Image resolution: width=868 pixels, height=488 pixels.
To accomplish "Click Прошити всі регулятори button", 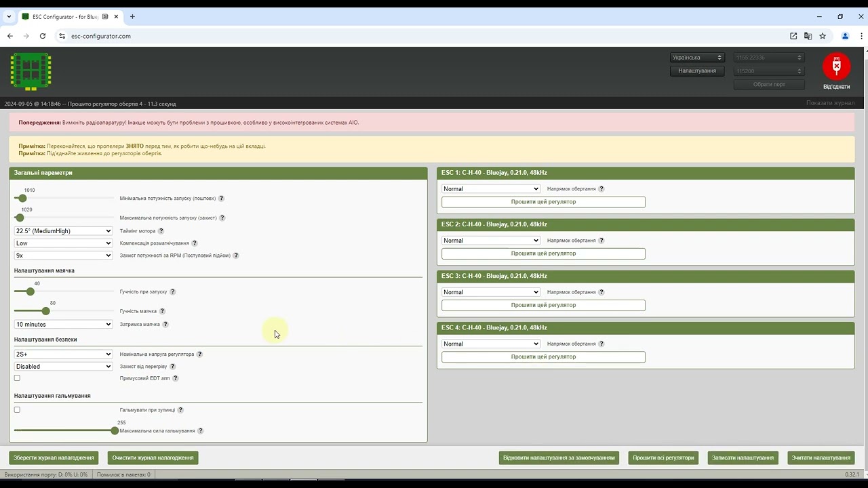I will point(663,458).
